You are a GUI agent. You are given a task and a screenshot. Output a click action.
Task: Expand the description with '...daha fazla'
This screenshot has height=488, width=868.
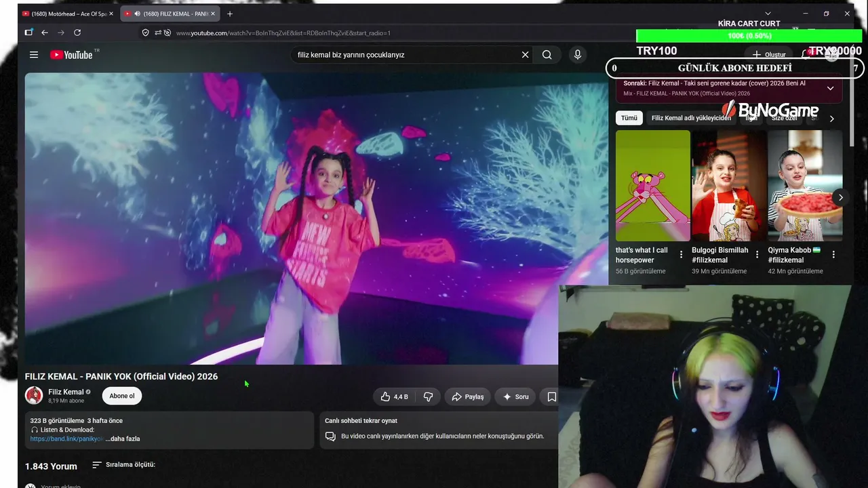[123, 439]
